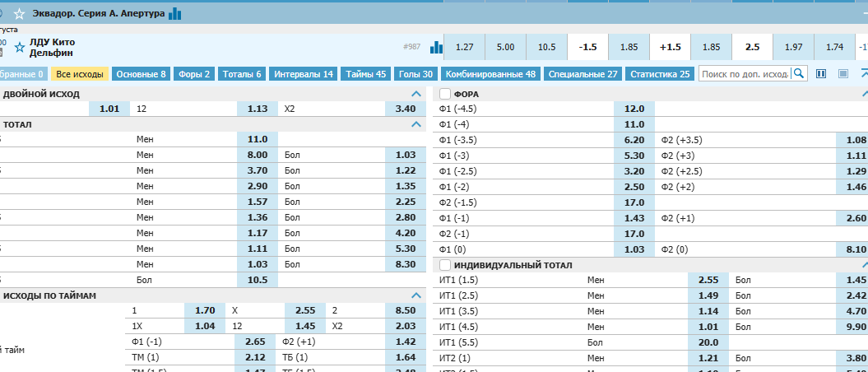Image resolution: width=868 pixels, height=372 pixels.
Task: Open the Комбинированные 48 tab
Action: pyautogui.click(x=490, y=74)
